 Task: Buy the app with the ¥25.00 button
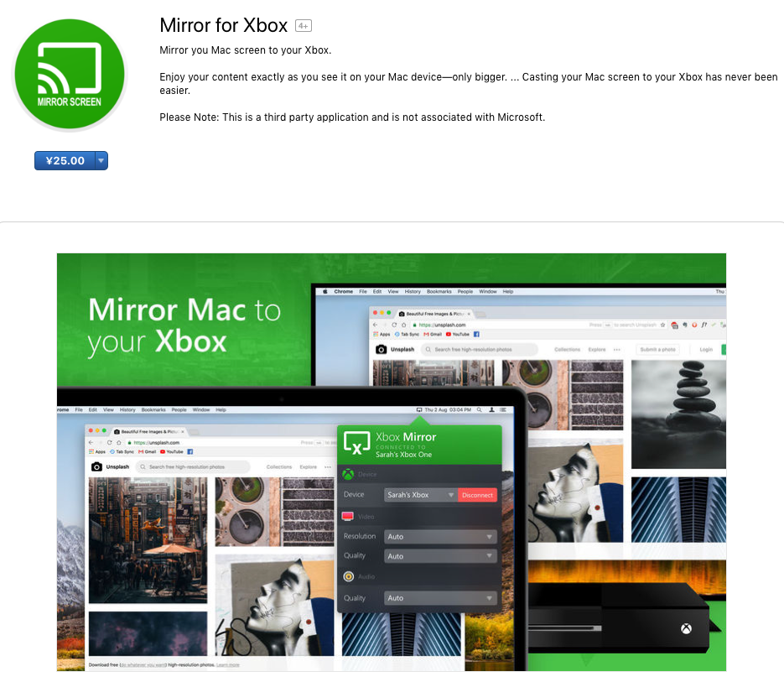pos(65,160)
